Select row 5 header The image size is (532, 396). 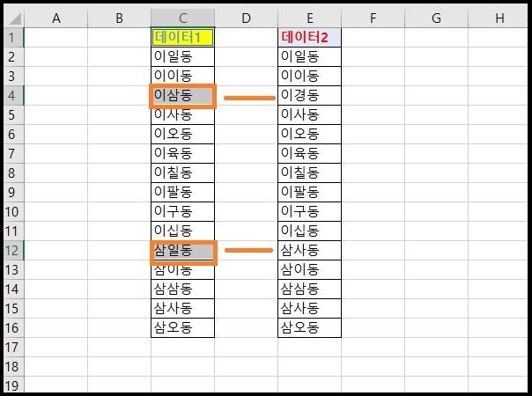click(x=13, y=114)
